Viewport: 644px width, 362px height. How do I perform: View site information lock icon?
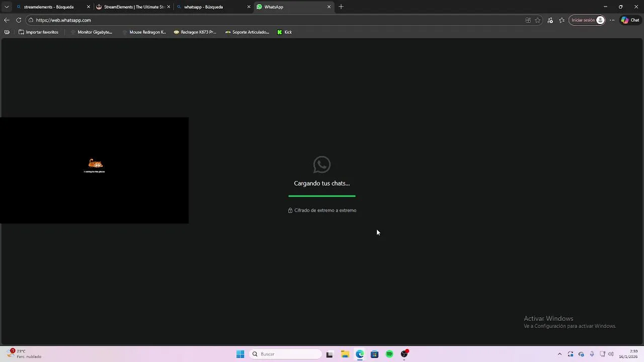coord(31,20)
